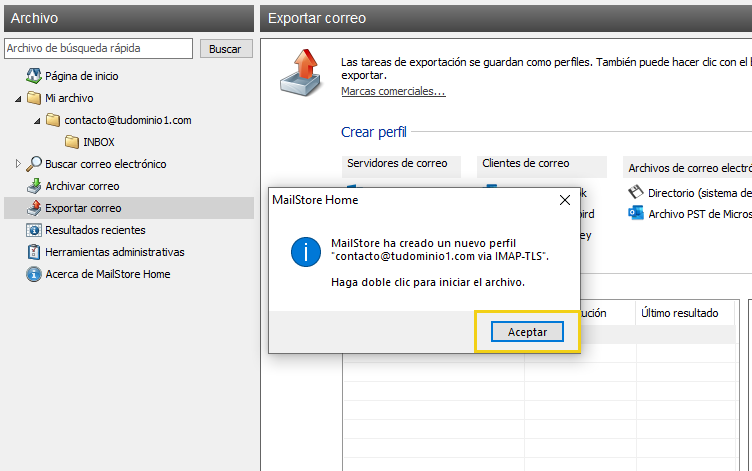Open the Resultados recientes icon
This screenshot has height=471, width=752.
[x=34, y=230]
